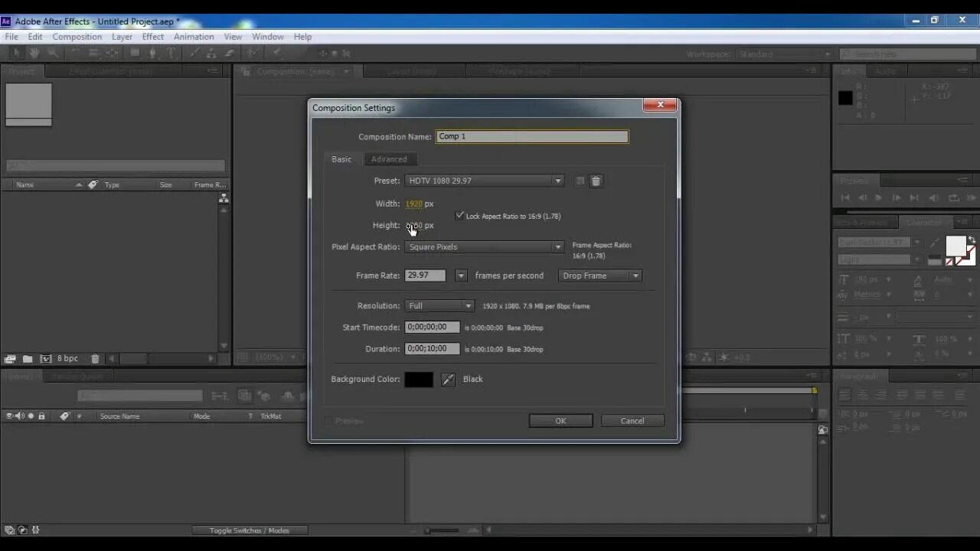Image resolution: width=980 pixels, height=551 pixels.
Task: Open the Composition viewer dropdown arrow
Action: [x=346, y=71]
